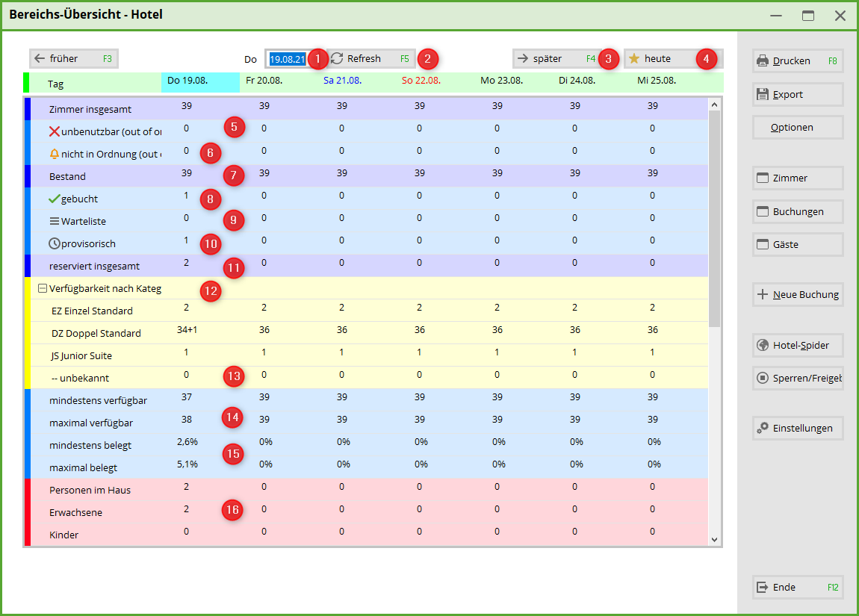The width and height of the screenshot is (859, 616).
Task: Click the floppy disk Export icon
Action: 763,95
